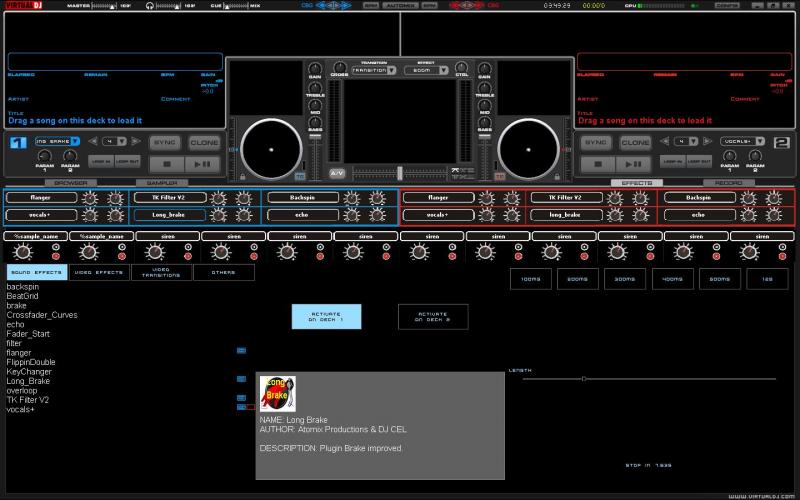This screenshot has height=500, width=800.
Task: Toggle the Activate on Deck 1 button
Action: pos(327,317)
